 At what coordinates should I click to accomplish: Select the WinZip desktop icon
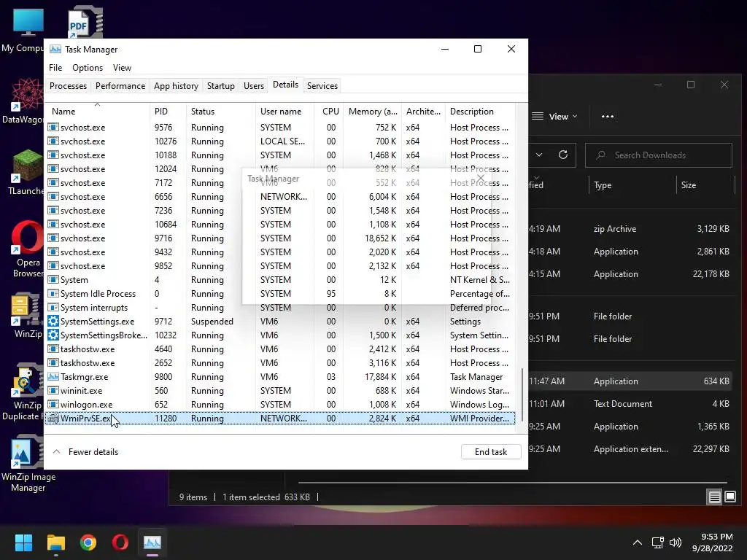click(x=27, y=315)
